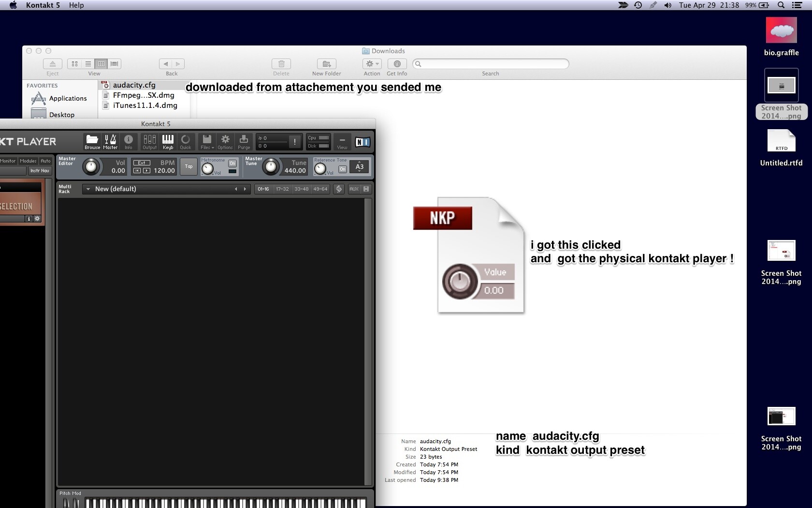Toggle the on-screen Keyb keyboard

pyautogui.click(x=168, y=141)
